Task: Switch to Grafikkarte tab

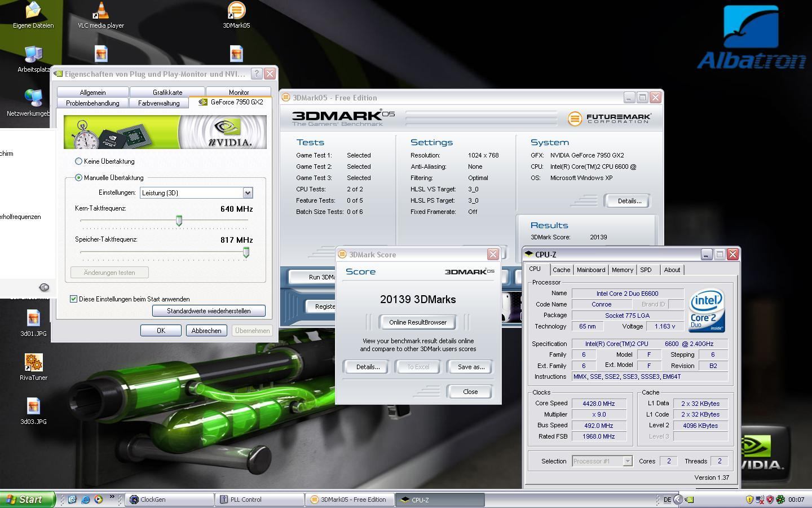Action: pos(167,92)
